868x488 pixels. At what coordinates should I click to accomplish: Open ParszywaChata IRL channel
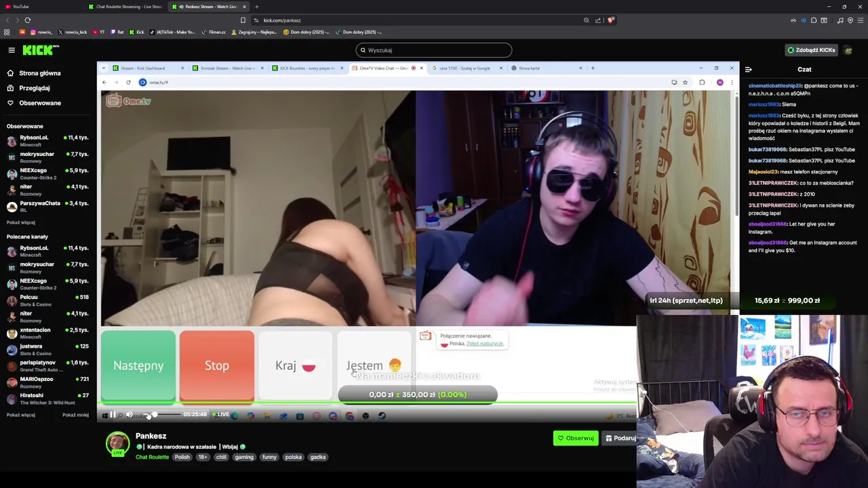click(x=47, y=206)
